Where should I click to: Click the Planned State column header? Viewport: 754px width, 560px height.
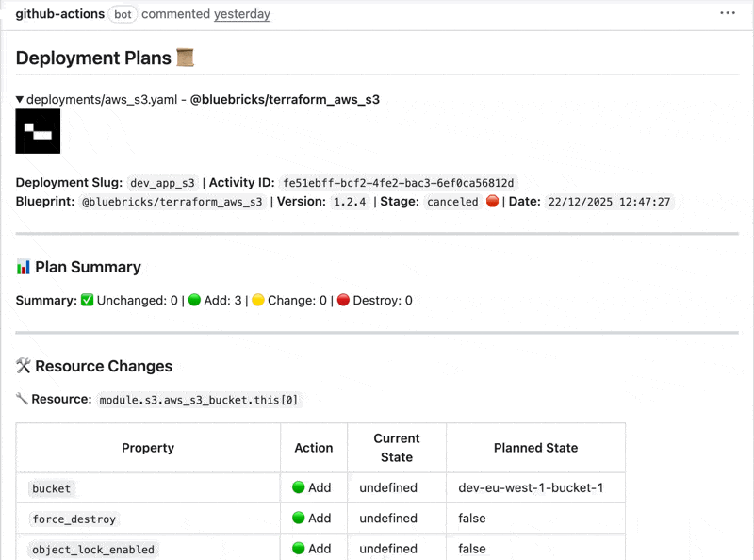535,448
